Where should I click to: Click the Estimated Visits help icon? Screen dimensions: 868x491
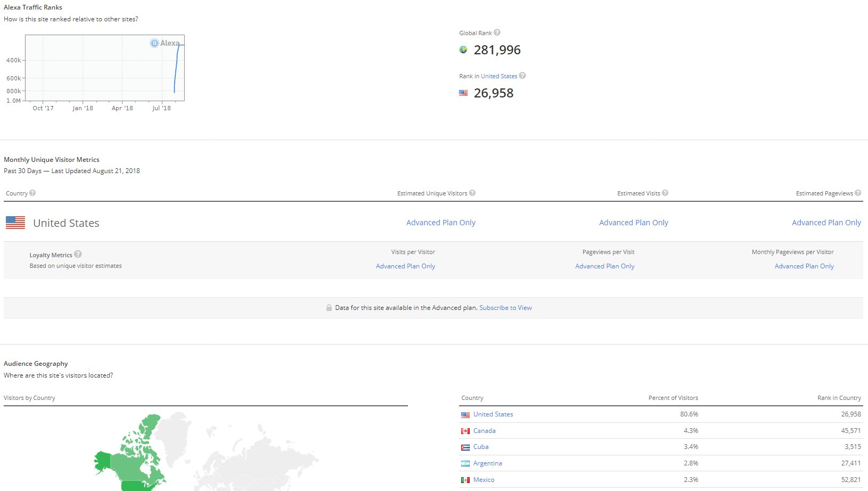(665, 193)
